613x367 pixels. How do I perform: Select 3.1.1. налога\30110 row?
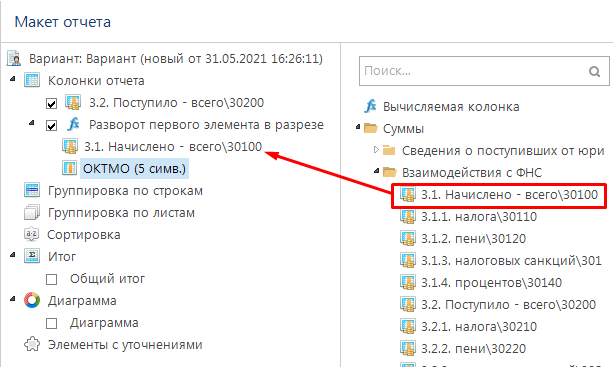(479, 217)
